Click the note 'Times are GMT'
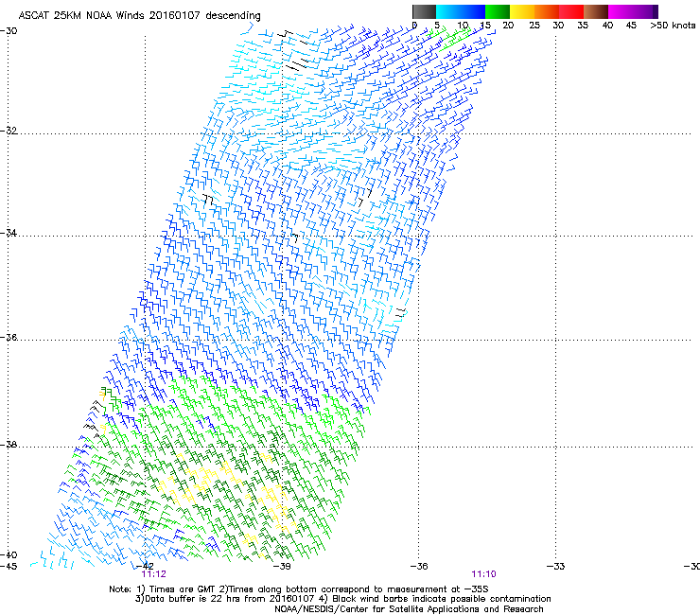 183,589
